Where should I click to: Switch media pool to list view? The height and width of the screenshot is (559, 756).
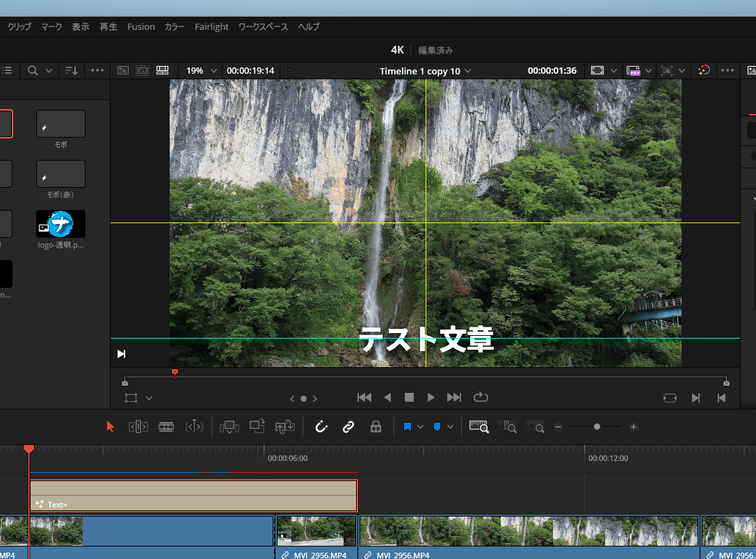tap(7, 70)
